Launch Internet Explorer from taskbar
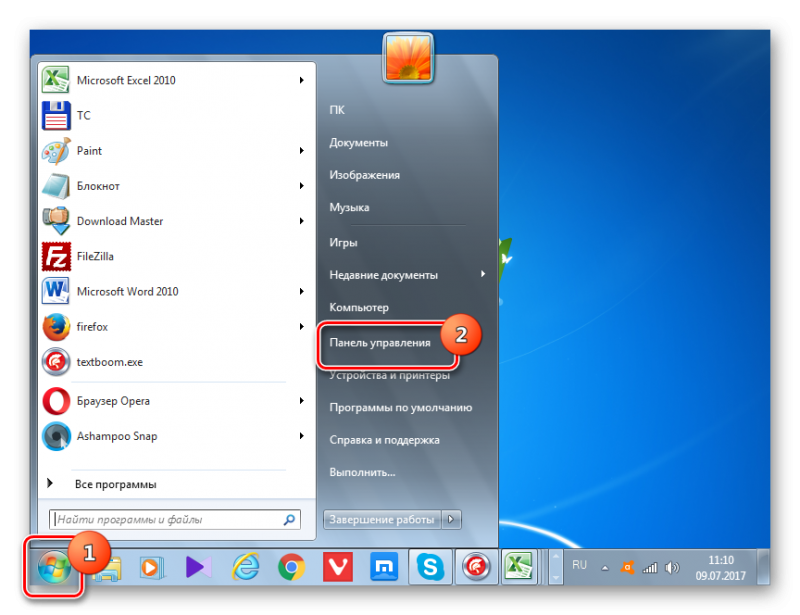Viewport: 800px width, 615px height. tap(246, 568)
